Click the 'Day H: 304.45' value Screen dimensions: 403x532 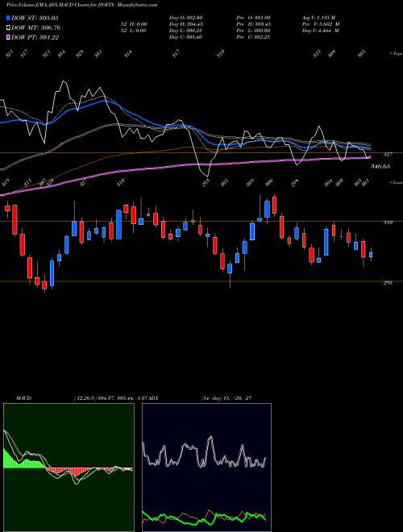185,24
